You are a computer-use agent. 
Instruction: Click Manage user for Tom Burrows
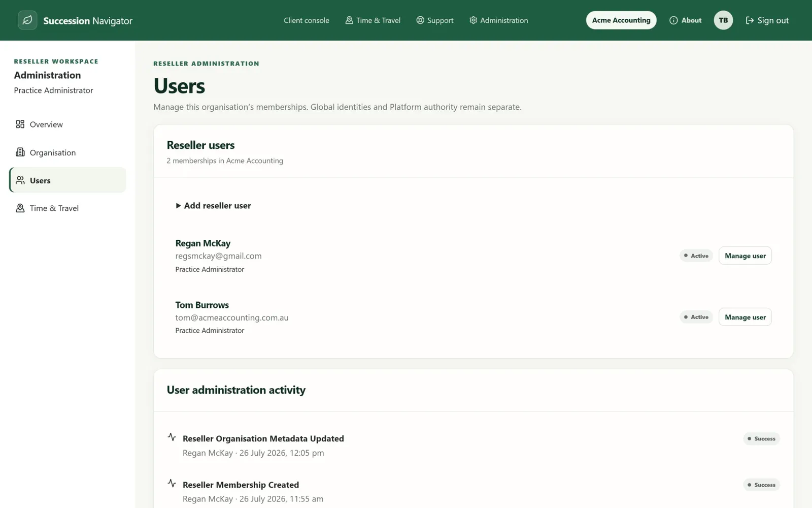[x=745, y=317]
